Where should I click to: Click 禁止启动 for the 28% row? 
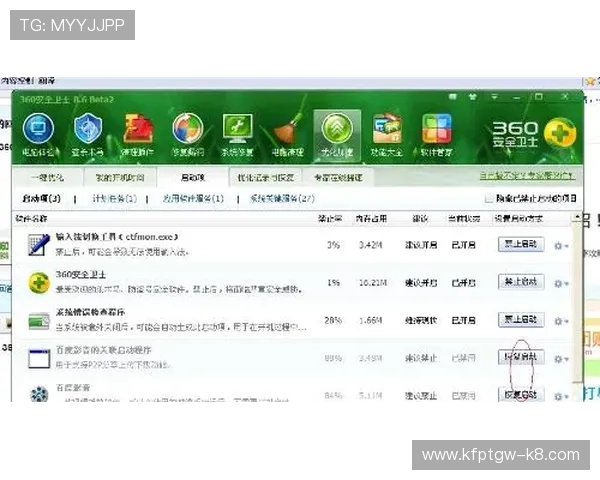coord(521,320)
